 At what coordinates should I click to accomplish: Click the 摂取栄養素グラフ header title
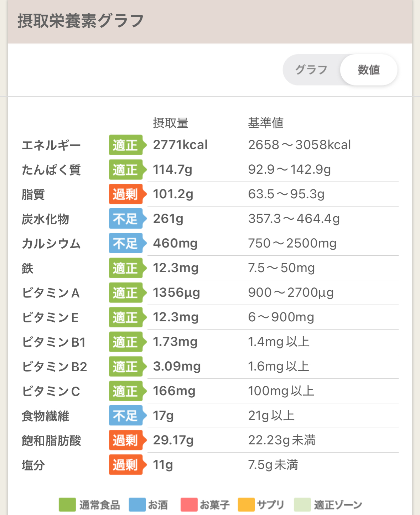point(81,21)
